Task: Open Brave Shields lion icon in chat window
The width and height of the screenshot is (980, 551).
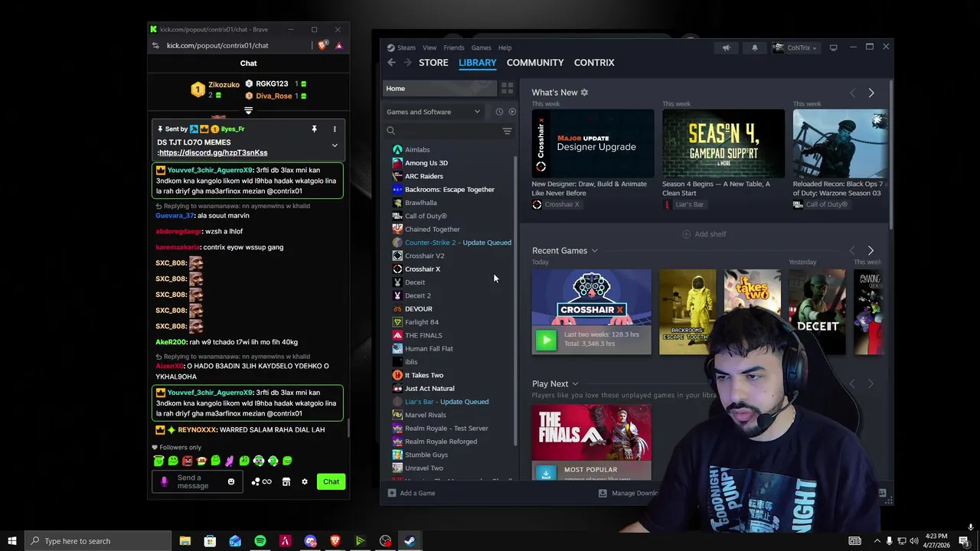Action: pos(322,45)
